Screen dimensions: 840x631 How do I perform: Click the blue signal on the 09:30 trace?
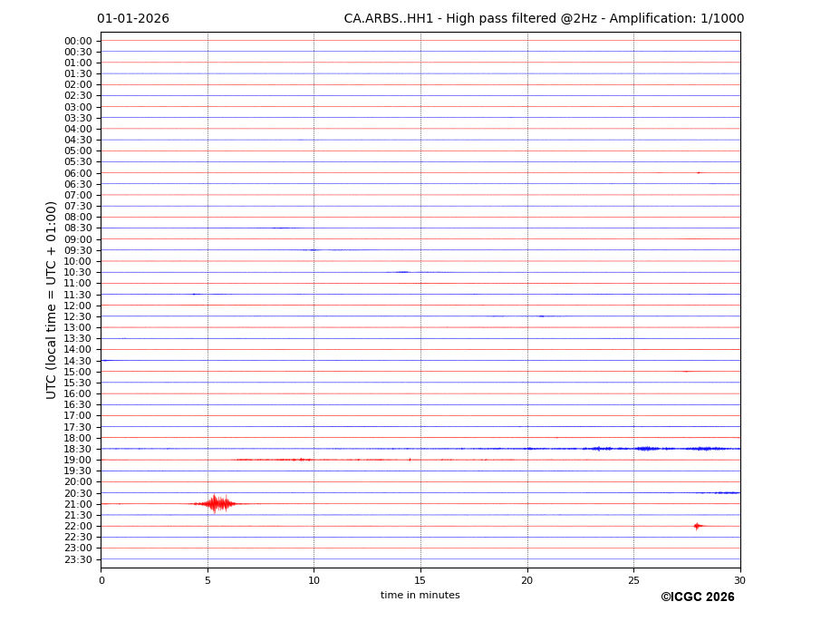click(313, 249)
